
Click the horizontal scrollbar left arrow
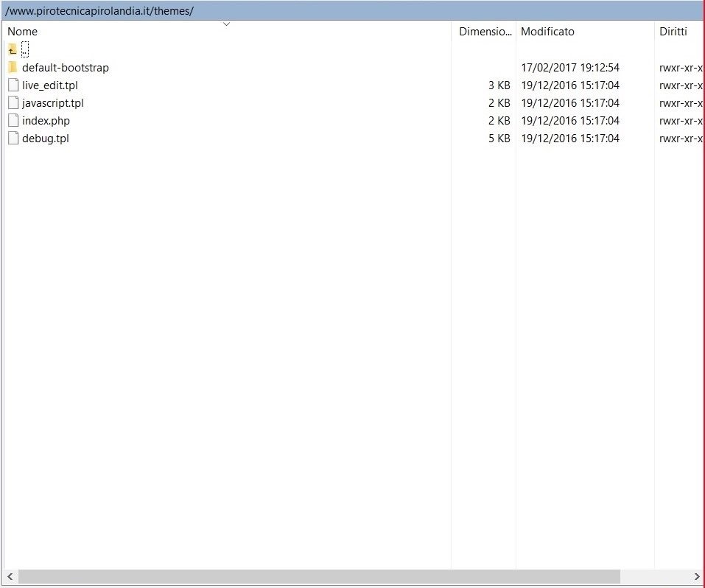[x=10, y=576]
